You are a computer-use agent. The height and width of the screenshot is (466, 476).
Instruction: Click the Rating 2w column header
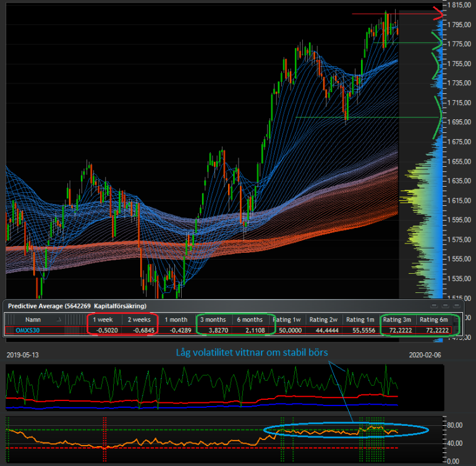[x=323, y=320]
